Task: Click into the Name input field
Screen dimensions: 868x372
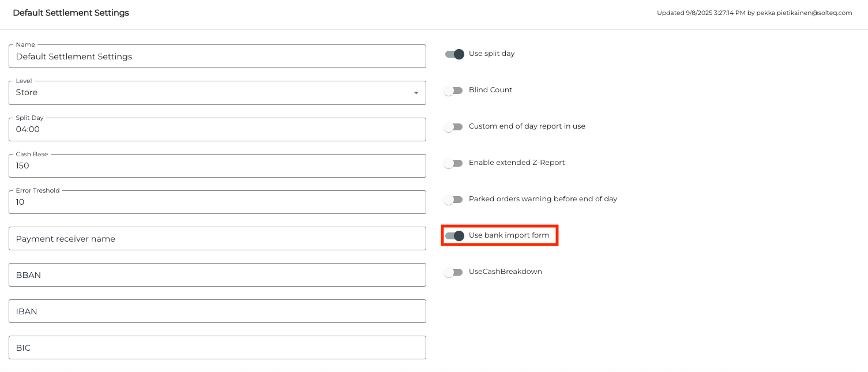Action: tap(217, 57)
